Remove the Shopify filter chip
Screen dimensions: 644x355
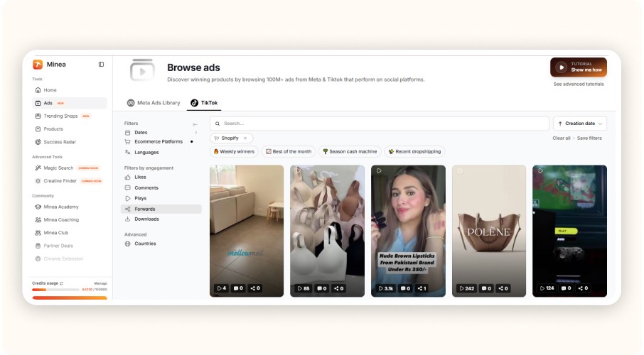click(245, 138)
